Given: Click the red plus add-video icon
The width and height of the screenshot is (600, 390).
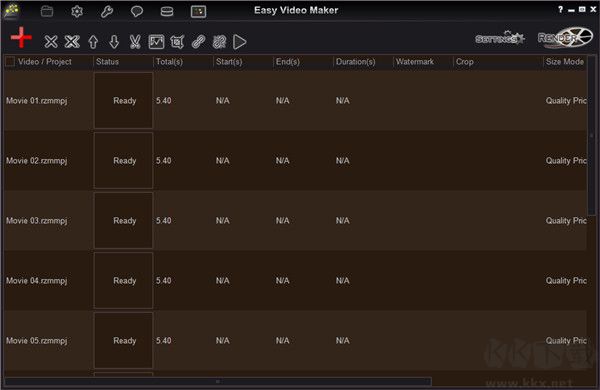Looking at the screenshot, I should tap(21, 38).
